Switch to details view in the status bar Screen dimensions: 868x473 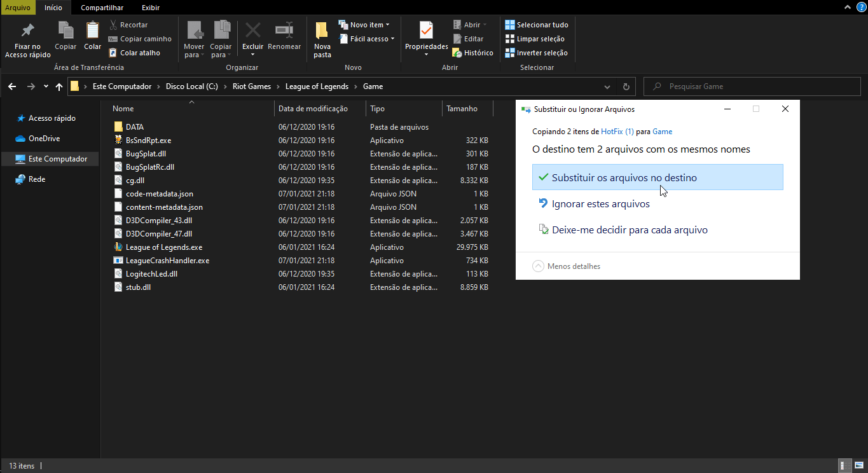point(845,465)
